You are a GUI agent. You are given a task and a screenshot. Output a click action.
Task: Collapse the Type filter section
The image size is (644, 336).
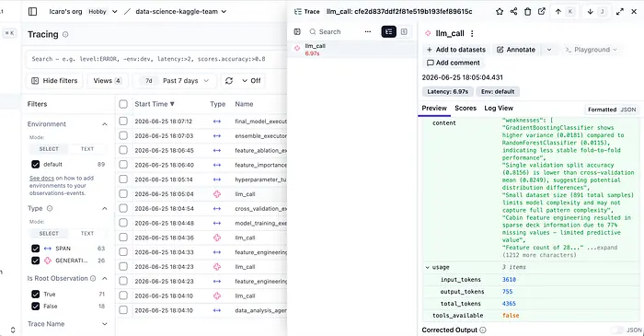click(x=104, y=208)
